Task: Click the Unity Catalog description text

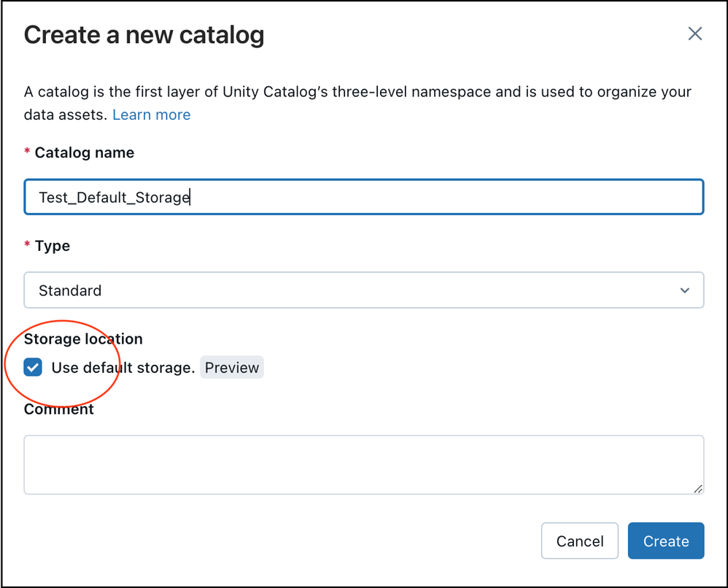Action: [x=357, y=93]
